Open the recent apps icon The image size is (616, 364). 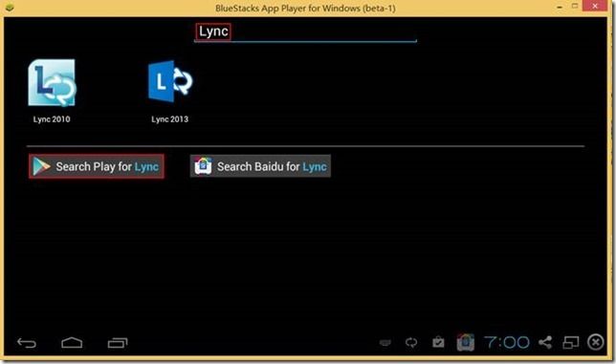tap(118, 343)
